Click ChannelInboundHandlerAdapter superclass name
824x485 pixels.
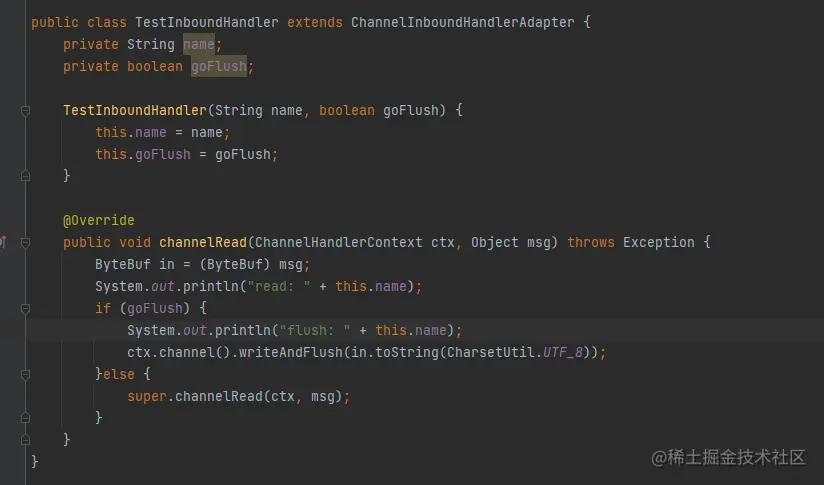(462, 23)
